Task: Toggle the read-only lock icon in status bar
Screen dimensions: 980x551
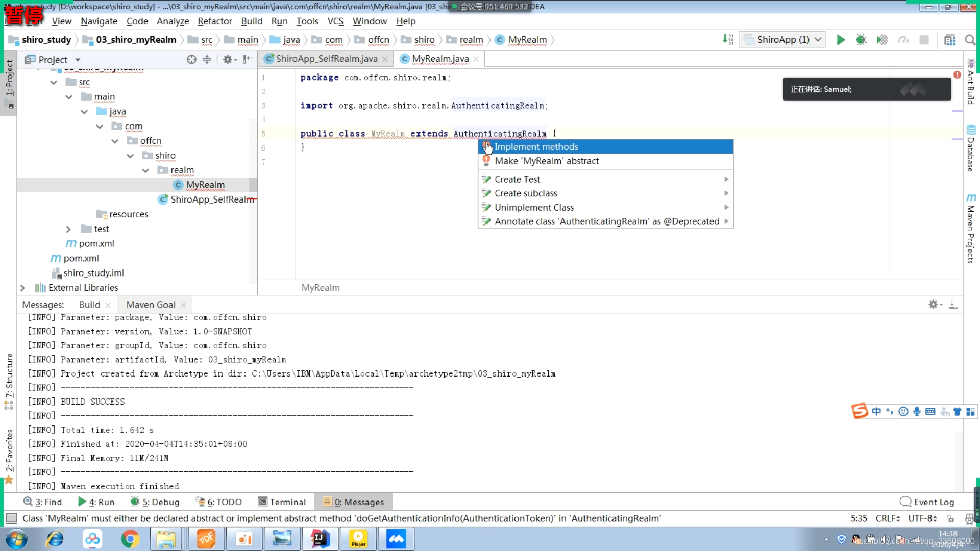Action: coord(950,518)
